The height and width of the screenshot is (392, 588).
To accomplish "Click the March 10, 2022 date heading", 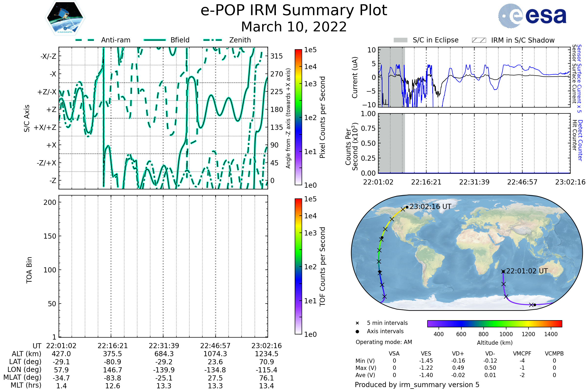I will 294,27.
